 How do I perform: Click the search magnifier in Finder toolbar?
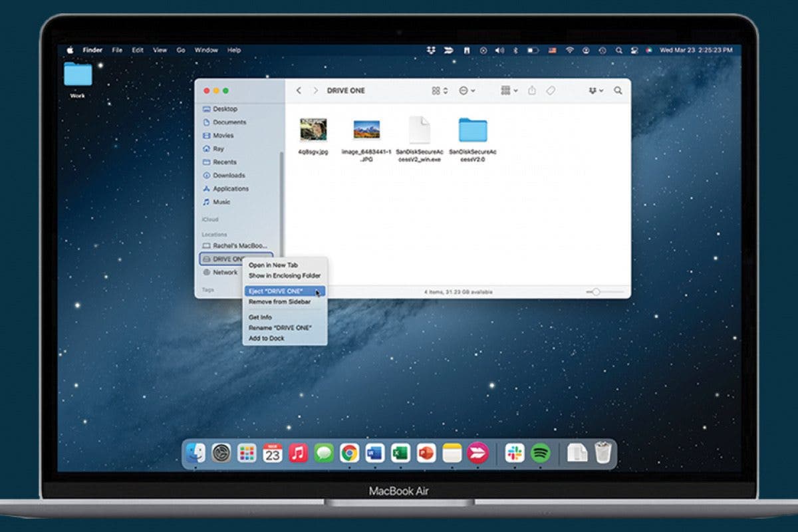coord(618,90)
